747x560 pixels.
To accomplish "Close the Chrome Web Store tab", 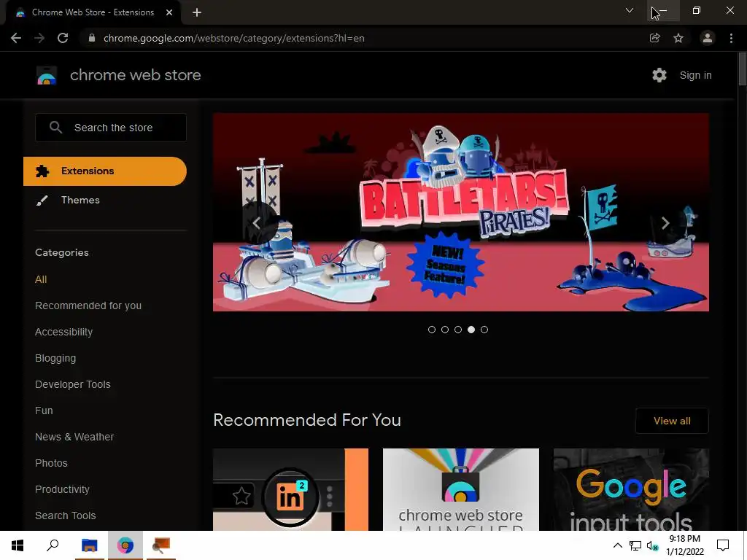I will [169, 12].
